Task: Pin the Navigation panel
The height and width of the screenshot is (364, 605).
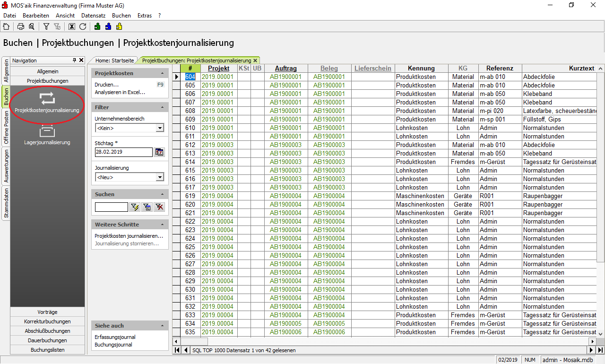Action: (74, 61)
